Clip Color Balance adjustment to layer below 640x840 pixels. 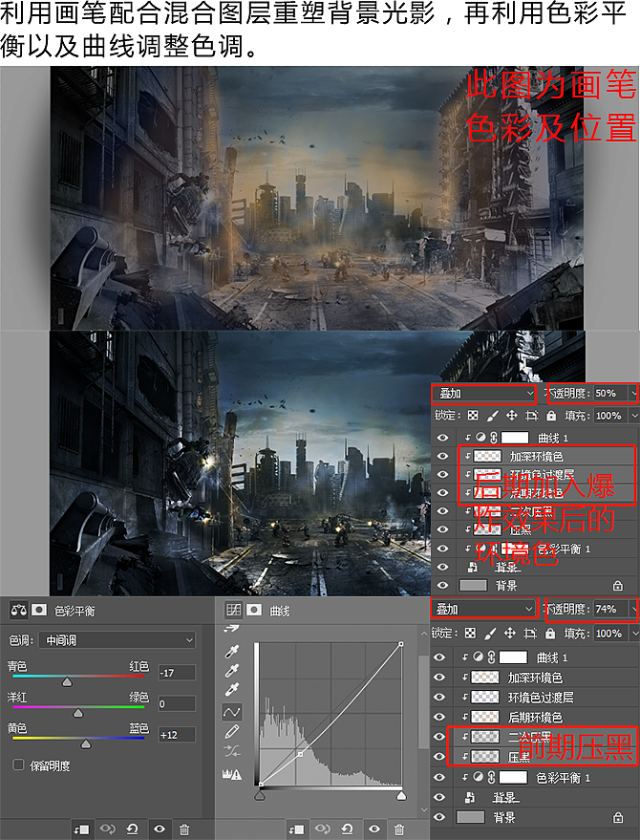(81, 829)
